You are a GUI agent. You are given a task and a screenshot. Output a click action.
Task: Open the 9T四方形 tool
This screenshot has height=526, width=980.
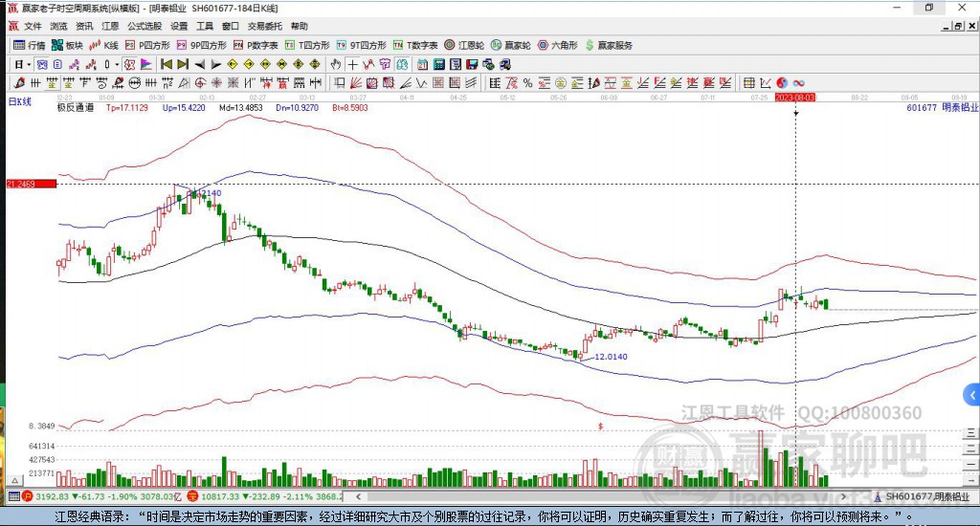(x=362, y=45)
